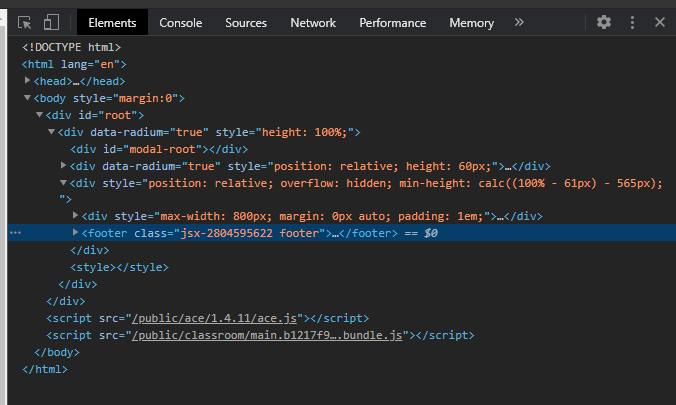This screenshot has width=676, height=405.
Task: Select the DOCTYPE html line
Action: (x=72, y=47)
